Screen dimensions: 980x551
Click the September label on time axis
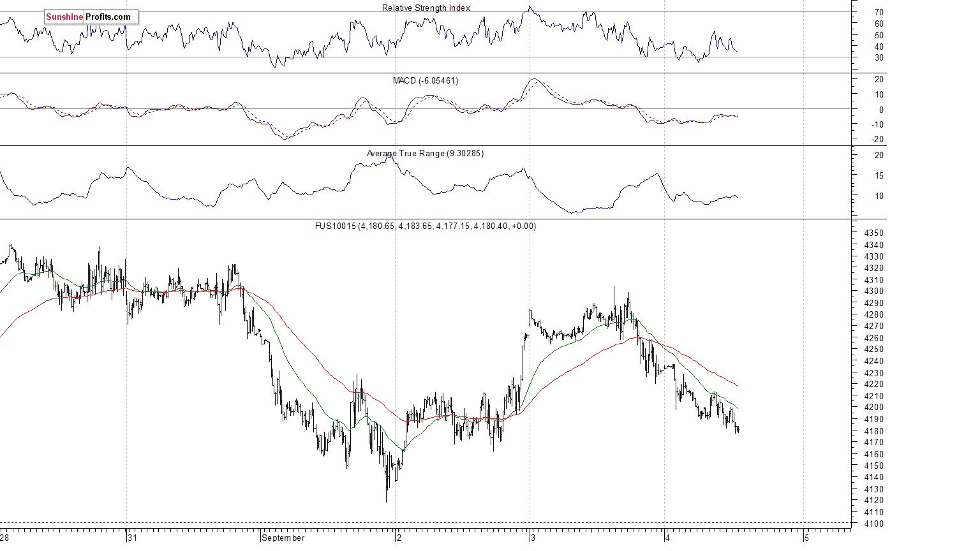tap(283, 538)
